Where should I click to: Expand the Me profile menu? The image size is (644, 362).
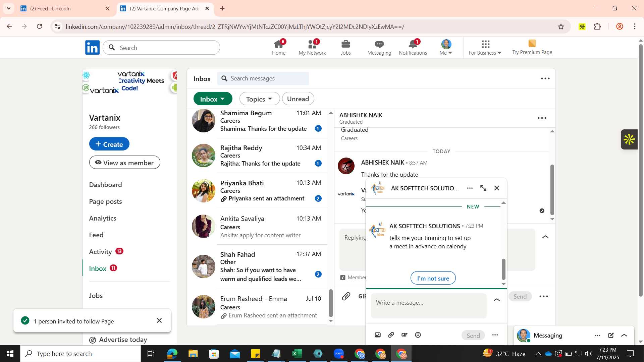click(x=446, y=47)
